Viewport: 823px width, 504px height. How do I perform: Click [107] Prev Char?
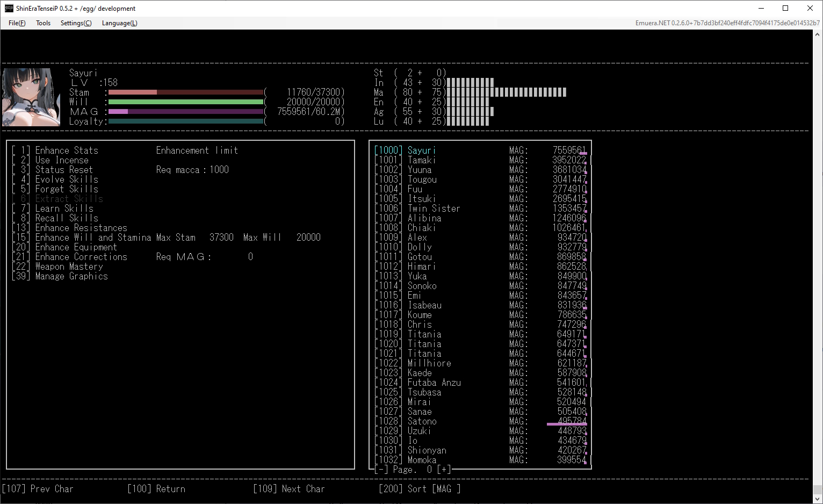pyautogui.click(x=38, y=489)
